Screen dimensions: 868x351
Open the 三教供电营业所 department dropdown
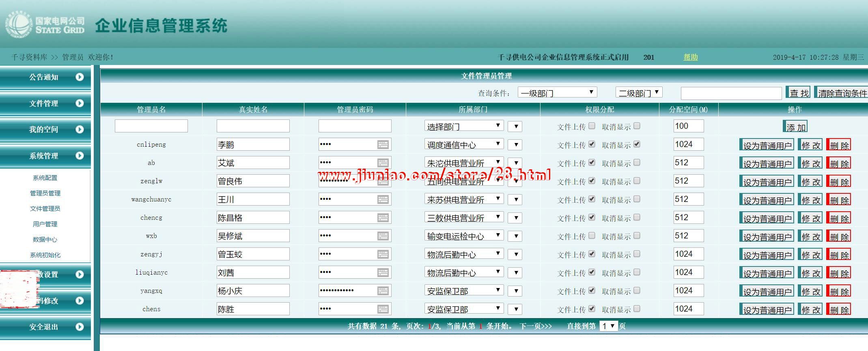point(464,217)
